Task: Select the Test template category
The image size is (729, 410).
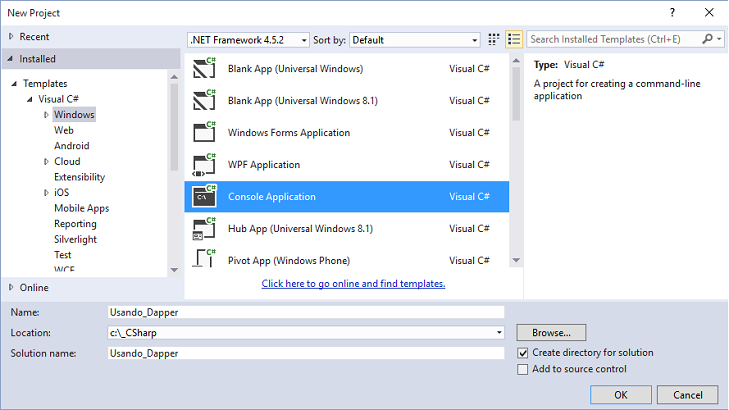Action: (63, 255)
